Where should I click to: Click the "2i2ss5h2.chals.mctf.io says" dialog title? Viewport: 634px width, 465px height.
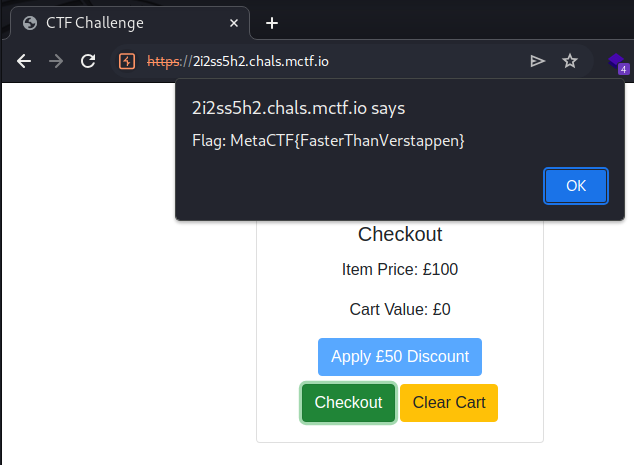click(x=298, y=108)
